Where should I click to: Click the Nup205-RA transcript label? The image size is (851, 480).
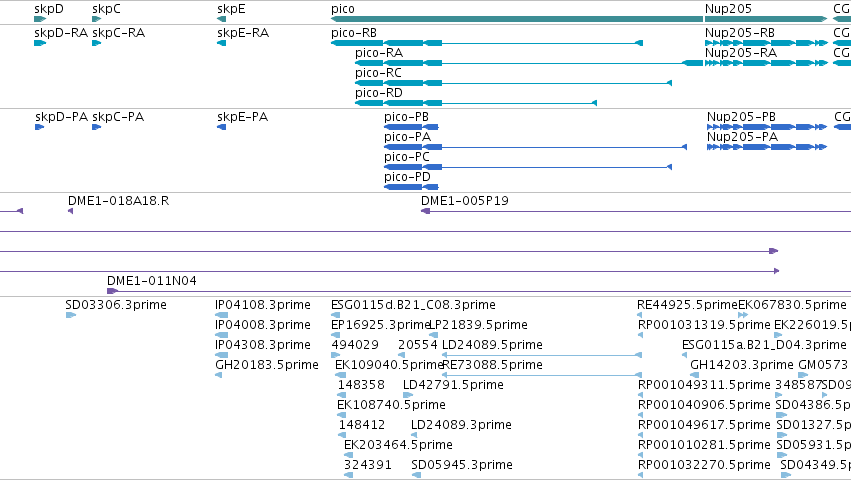click(741, 53)
